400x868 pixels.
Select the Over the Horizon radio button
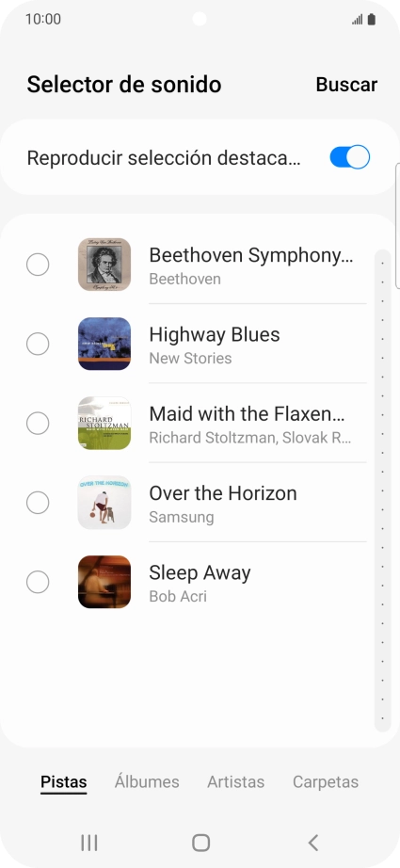[38, 503]
